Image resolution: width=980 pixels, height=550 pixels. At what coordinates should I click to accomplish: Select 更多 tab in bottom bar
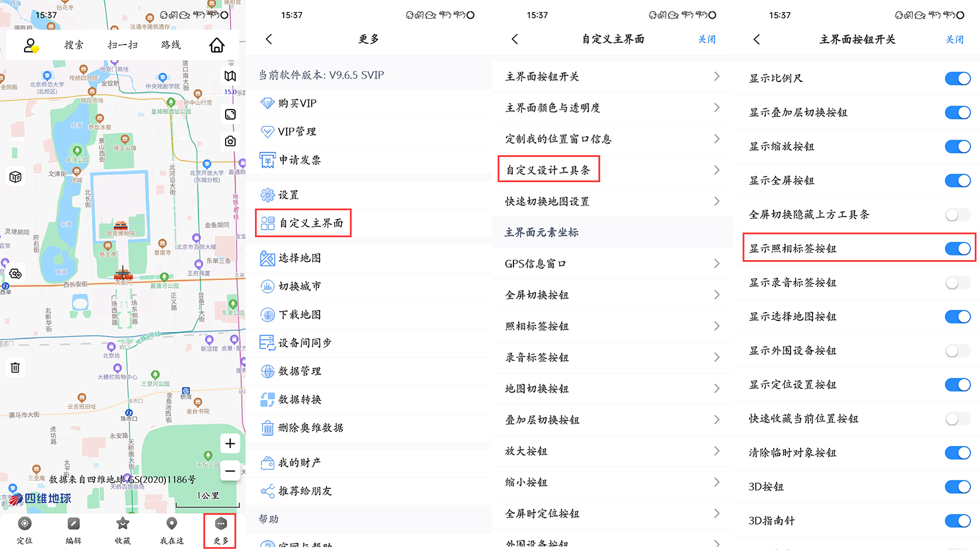pyautogui.click(x=220, y=531)
